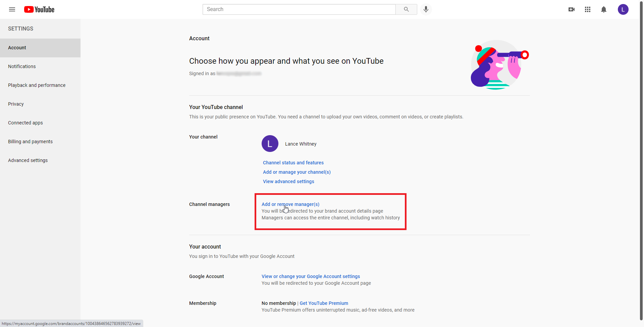Open View or change Google Account settings
Viewport: 644px width, 327px height.
point(311,276)
